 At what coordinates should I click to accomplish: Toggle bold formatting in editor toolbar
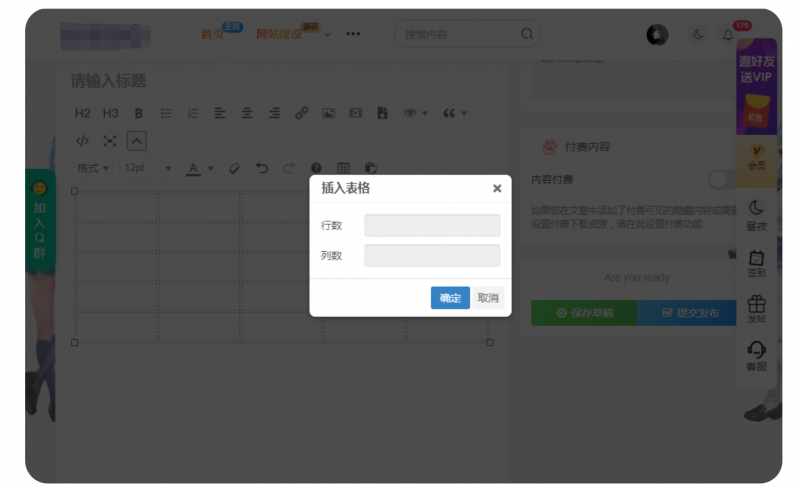[139, 114]
